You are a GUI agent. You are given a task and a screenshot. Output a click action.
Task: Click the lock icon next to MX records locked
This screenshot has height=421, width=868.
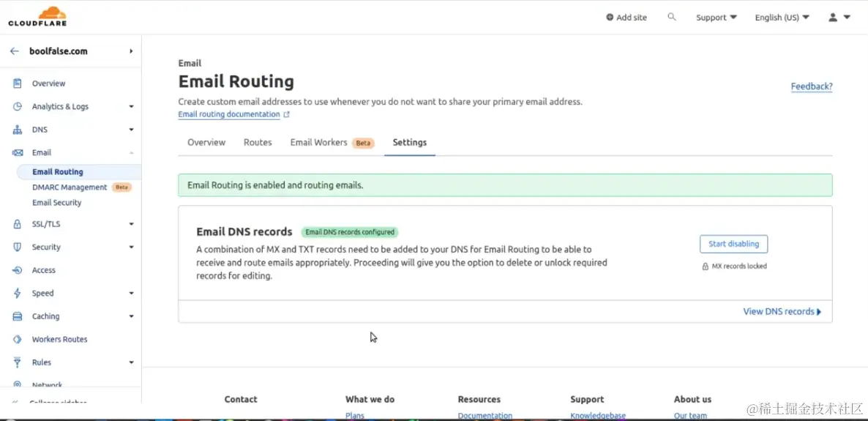click(x=706, y=267)
